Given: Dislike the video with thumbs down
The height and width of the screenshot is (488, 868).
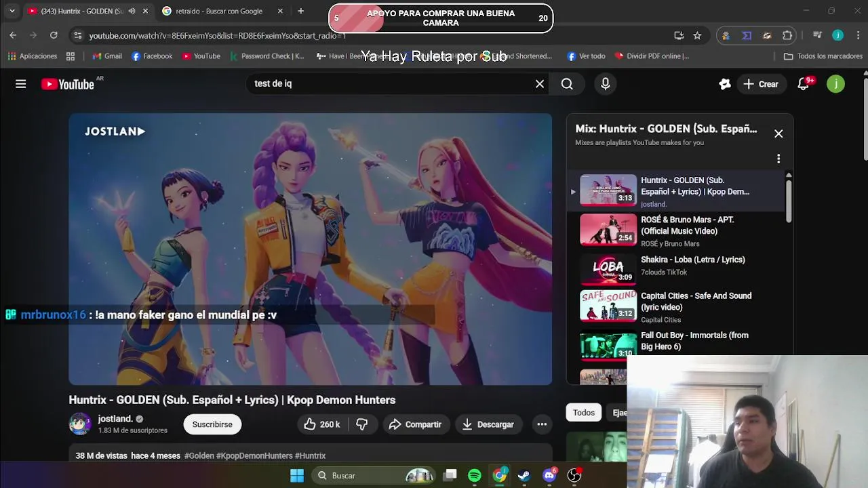Looking at the screenshot, I should point(362,424).
